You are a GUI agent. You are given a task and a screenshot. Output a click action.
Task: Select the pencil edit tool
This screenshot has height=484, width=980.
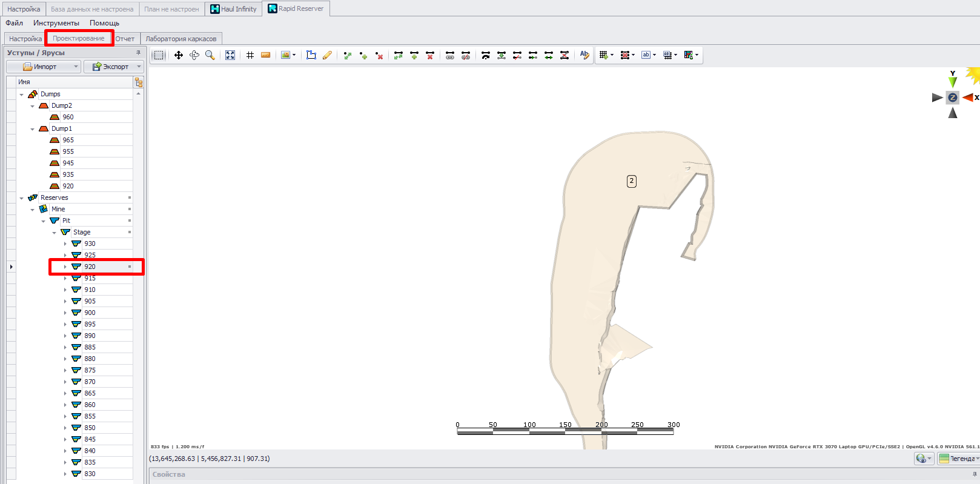(327, 55)
